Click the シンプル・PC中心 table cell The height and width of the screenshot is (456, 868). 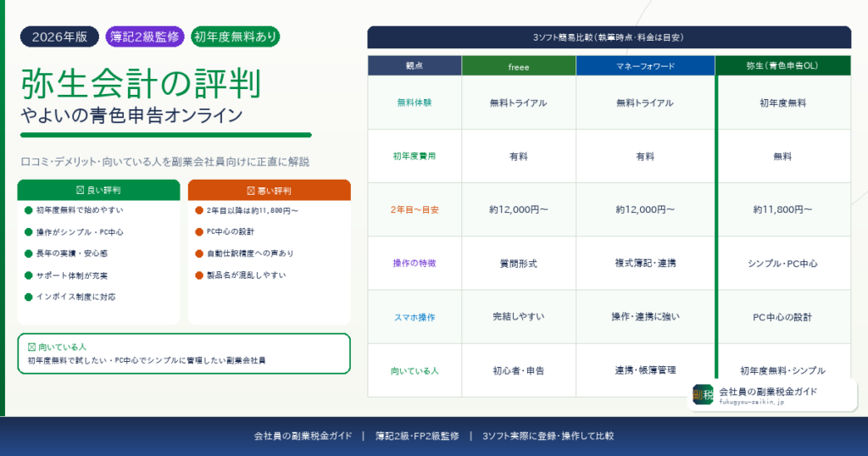point(782,264)
